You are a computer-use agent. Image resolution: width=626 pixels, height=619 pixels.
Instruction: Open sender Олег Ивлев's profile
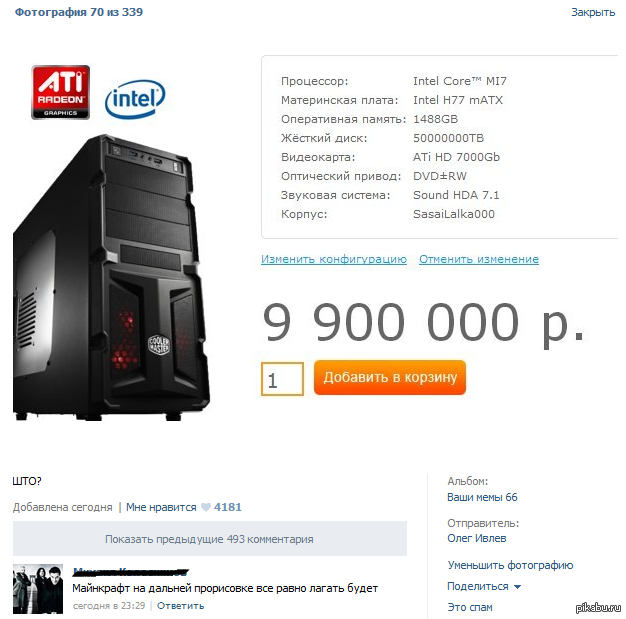[x=476, y=538]
